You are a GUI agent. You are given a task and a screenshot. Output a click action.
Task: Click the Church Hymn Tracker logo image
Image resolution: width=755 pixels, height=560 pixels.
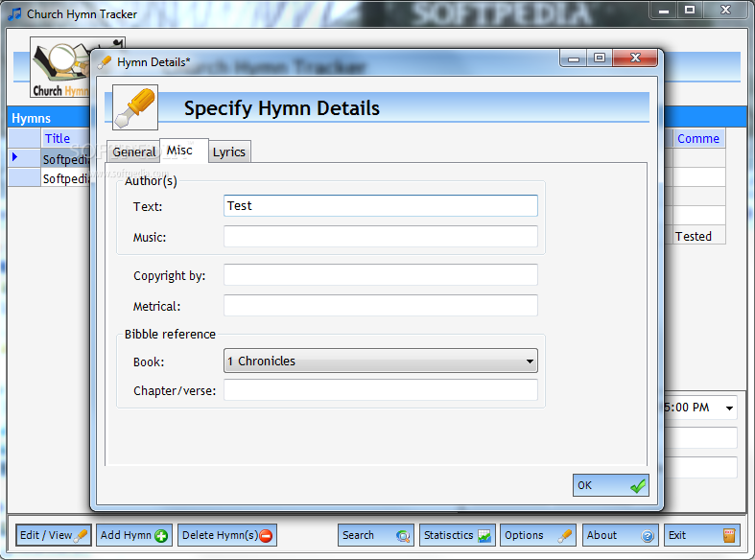pos(60,67)
